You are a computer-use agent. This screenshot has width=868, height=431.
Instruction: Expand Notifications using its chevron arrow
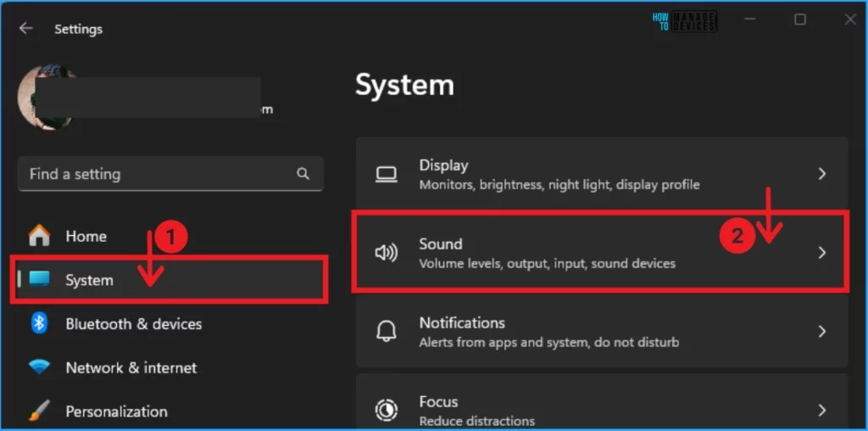[821, 332]
